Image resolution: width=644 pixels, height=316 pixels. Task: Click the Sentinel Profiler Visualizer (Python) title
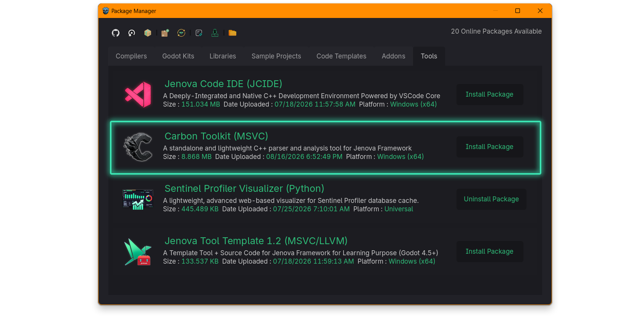[244, 188]
